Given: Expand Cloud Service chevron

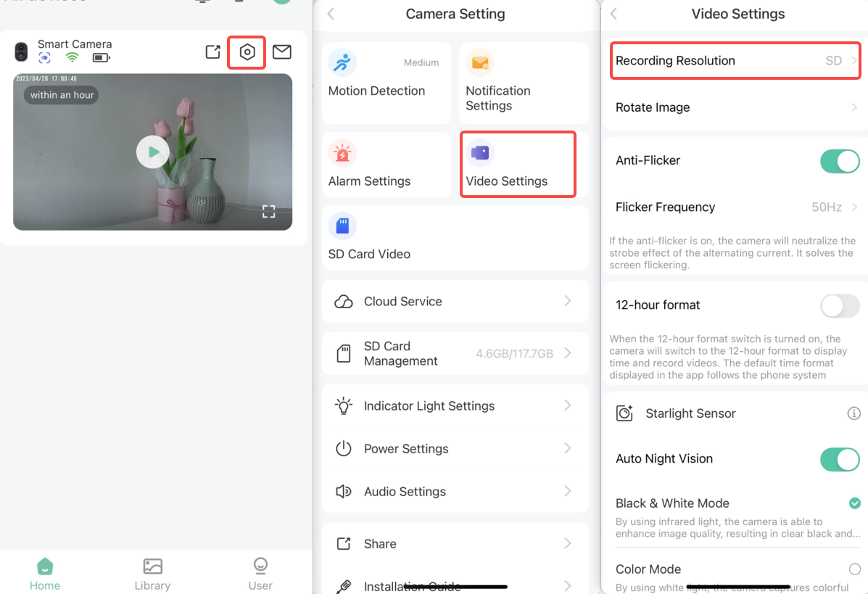Looking at the screenshot, I should 567,301.
